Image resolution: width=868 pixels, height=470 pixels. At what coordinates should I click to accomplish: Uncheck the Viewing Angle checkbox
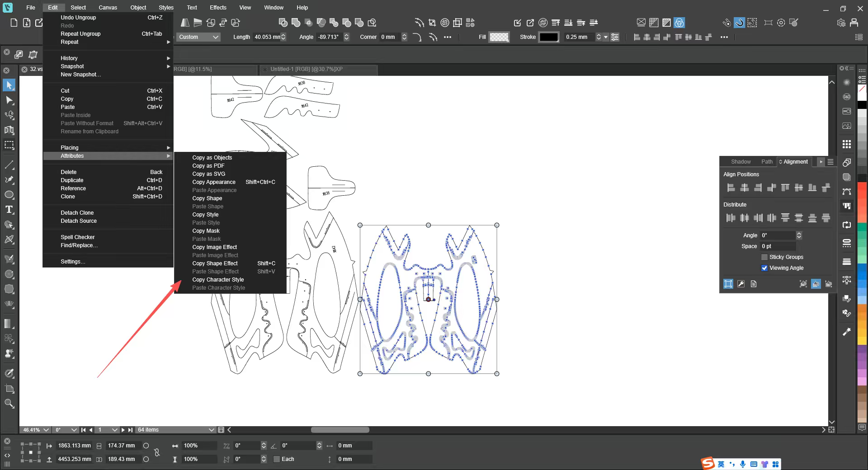tap(764, 268)
